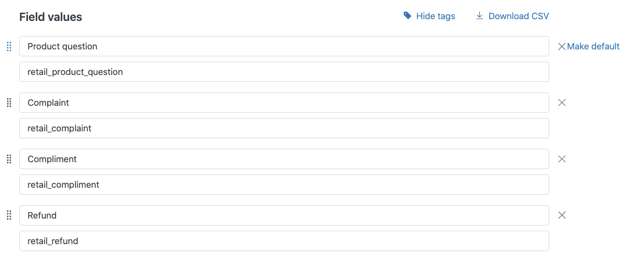Edit the Product question title field
Viewport: 644px width, 254px height.
[284, 46]
